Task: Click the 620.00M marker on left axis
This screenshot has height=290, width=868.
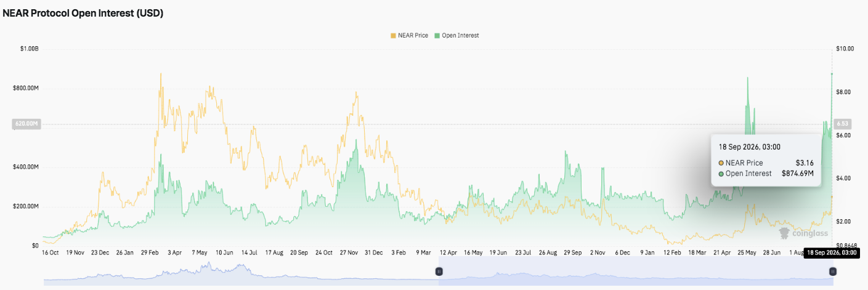Action: [x=26, y=124]
